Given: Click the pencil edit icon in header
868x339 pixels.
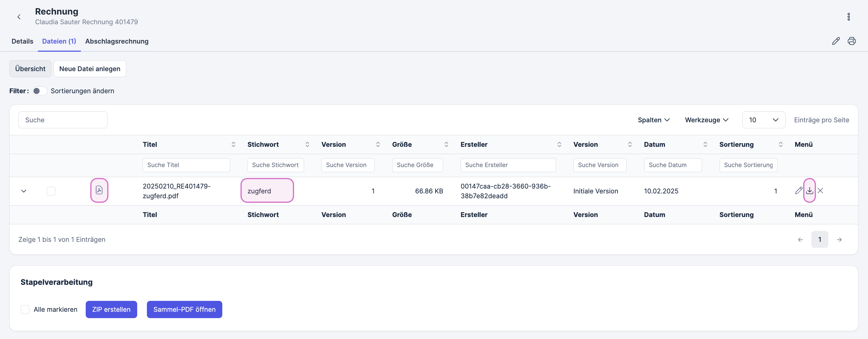Looking at the screenshot, I should tap(836, 41).
